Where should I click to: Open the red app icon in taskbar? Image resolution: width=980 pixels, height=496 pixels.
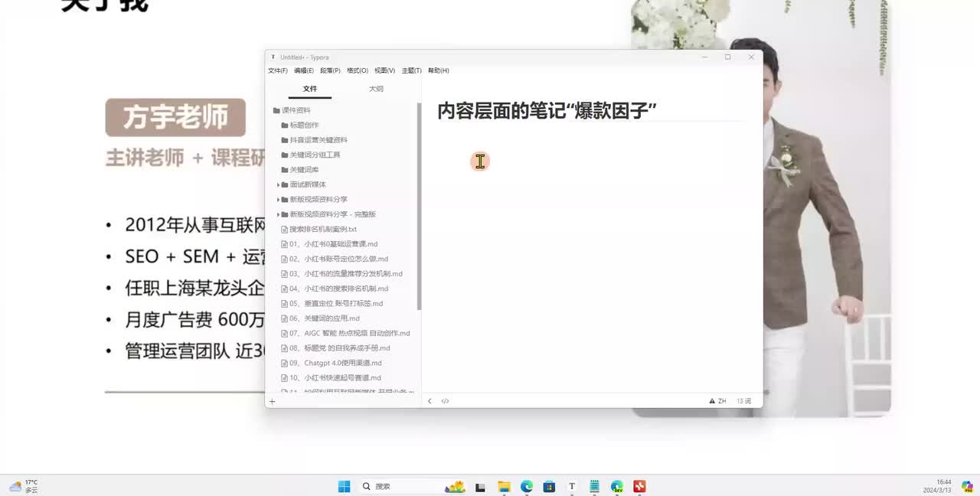[639, 486]
